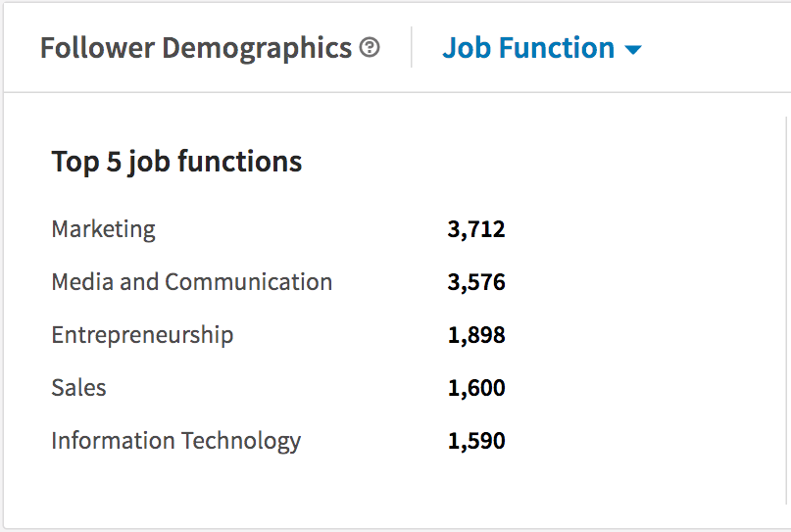The image size is (791, 532).
Task: Click the Entrepreneurship count 1,898
Action: pyautogui.click(x=476, y=335)
